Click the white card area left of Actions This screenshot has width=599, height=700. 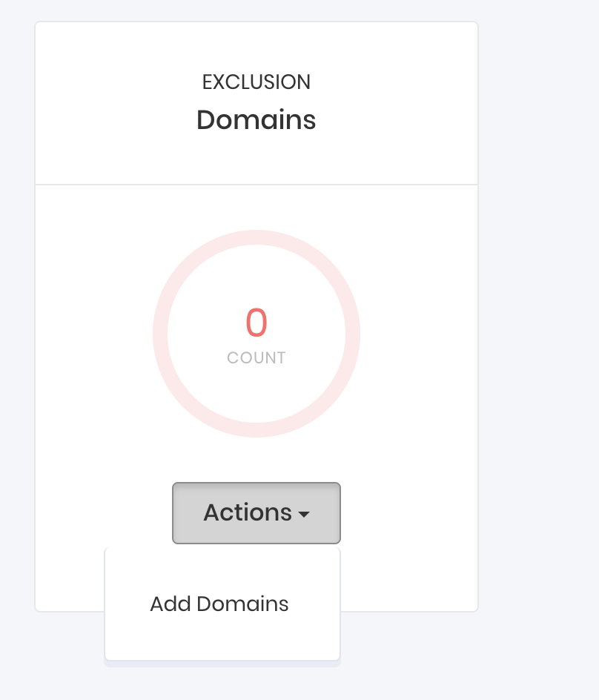(104, 513)
